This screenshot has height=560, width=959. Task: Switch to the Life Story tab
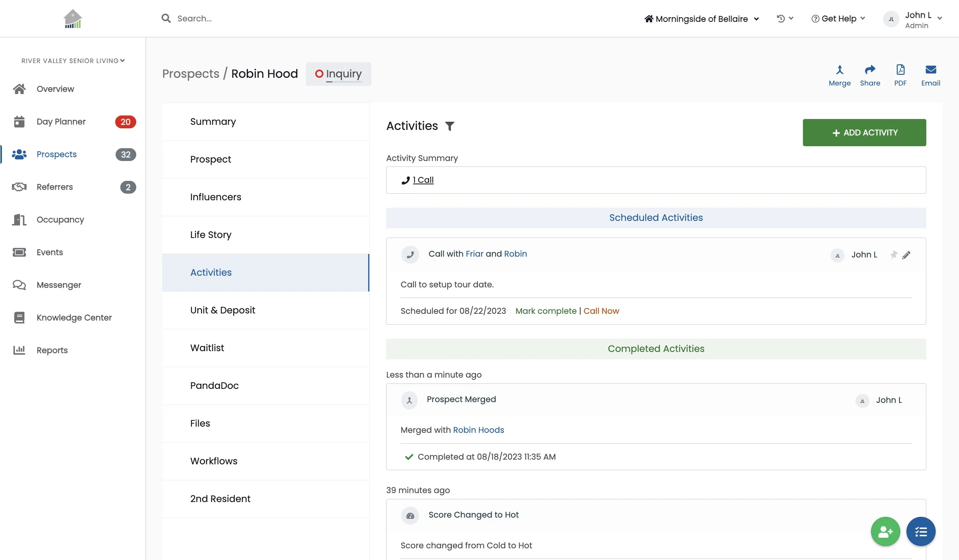(x=211, y=235)
